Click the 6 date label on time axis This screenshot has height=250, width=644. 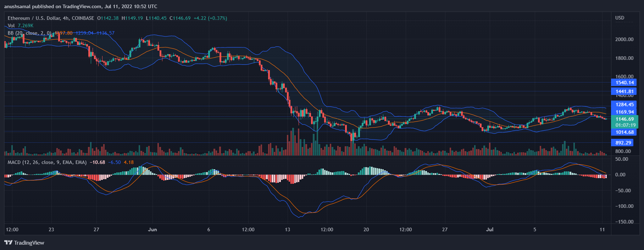(x=209, y=229)
